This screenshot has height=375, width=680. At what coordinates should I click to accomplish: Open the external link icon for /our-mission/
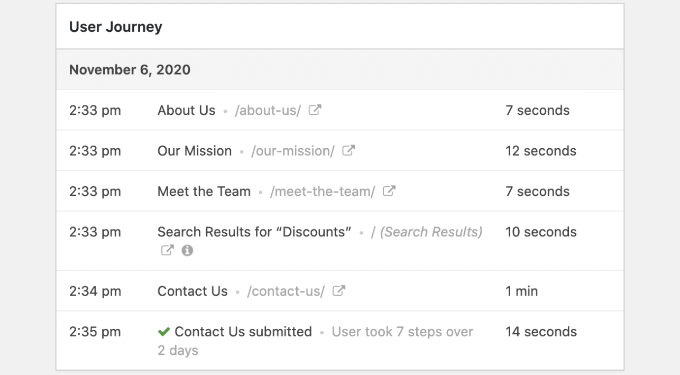tap(349, 150)
